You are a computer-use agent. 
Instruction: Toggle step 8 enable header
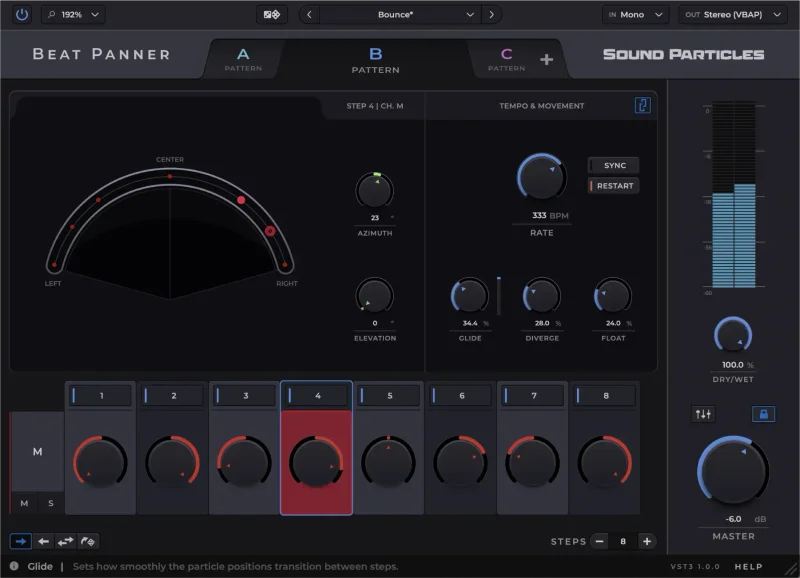pyautogui.click(x=605, y=395)
